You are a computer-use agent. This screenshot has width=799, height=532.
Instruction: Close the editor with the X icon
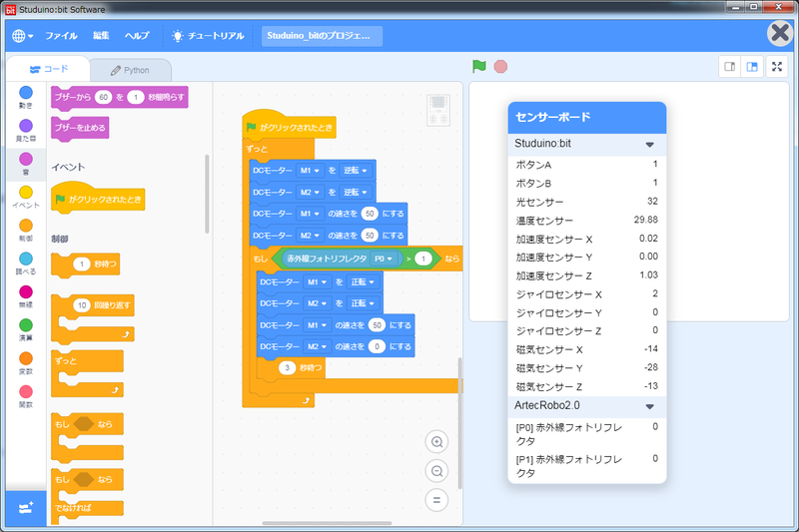(780, 34)
